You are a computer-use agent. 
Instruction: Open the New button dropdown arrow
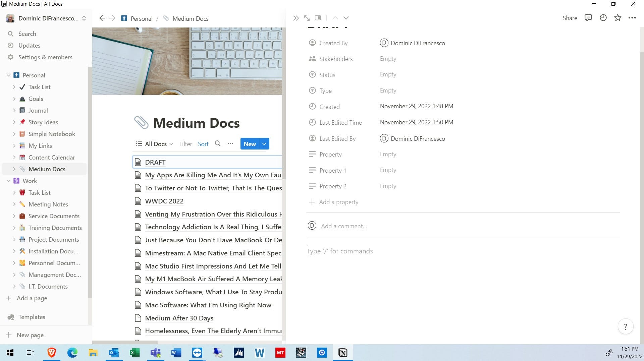point(264,144)
